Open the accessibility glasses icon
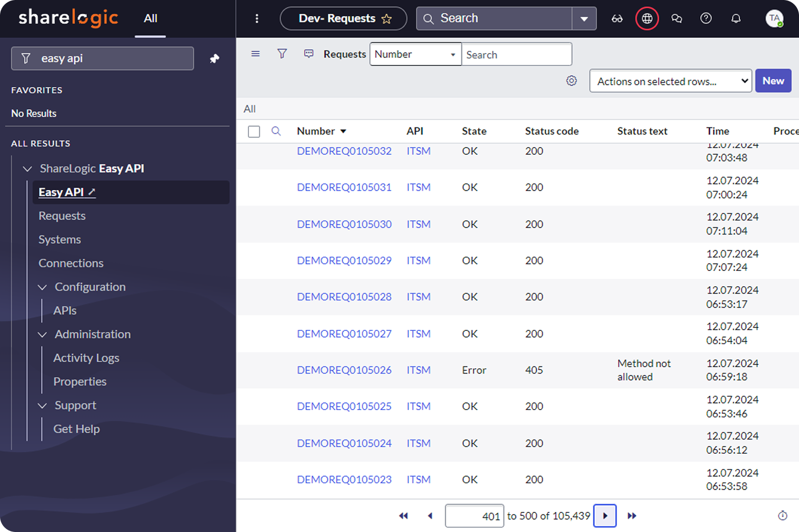This screenshot has width=799, height=532. (617, 19)
